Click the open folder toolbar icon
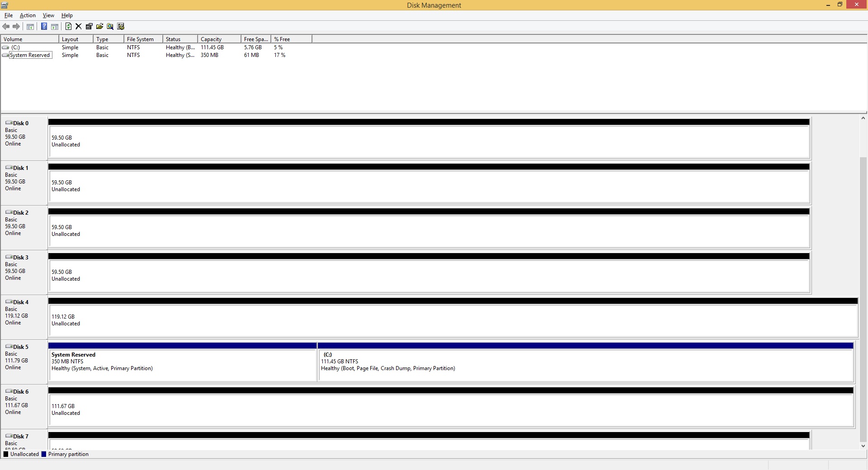 pos(99,26)
